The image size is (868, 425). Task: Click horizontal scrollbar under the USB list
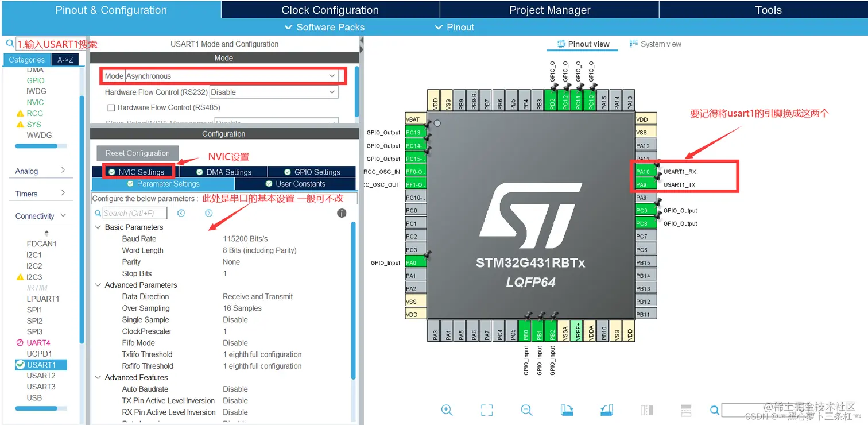[36, 408]
